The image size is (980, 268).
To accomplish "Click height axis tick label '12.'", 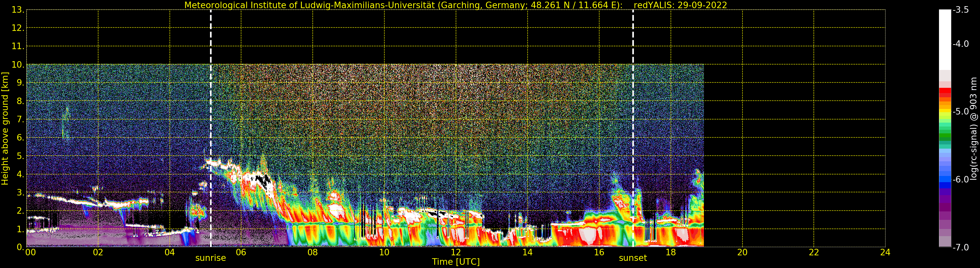I will (x=18, y=28).
